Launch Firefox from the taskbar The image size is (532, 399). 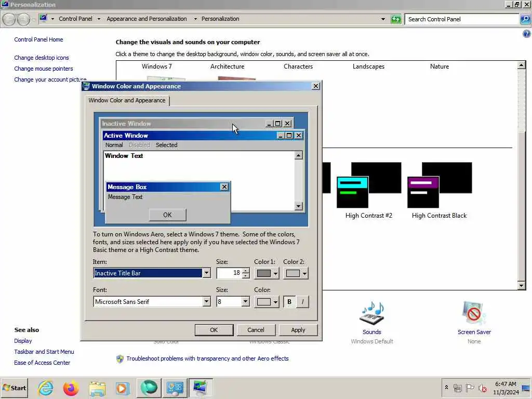71,388
